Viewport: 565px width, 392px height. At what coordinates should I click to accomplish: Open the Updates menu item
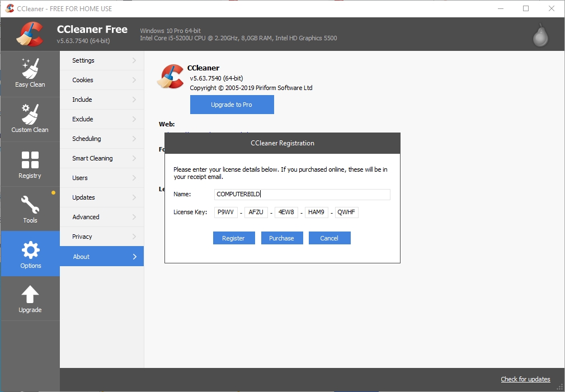click(84, 197)
